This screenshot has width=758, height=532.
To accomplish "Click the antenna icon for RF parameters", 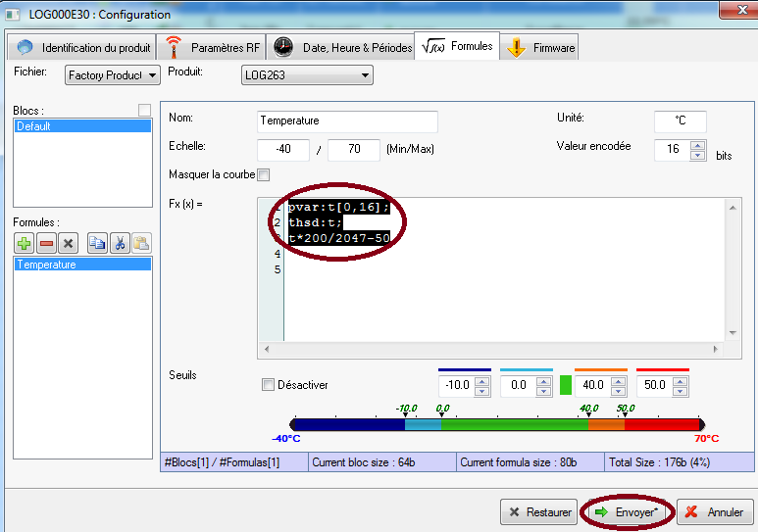I will [174, 47].
